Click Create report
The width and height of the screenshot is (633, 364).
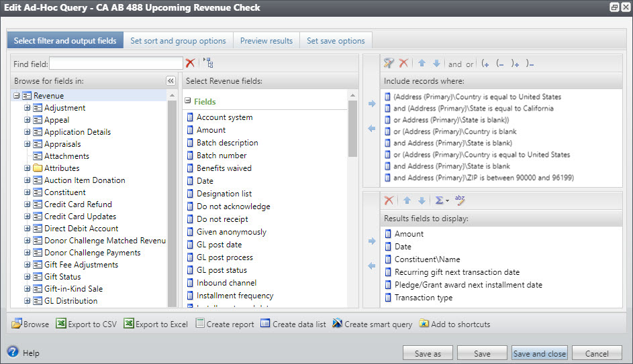pyautogui.click(x=225, y=324)
